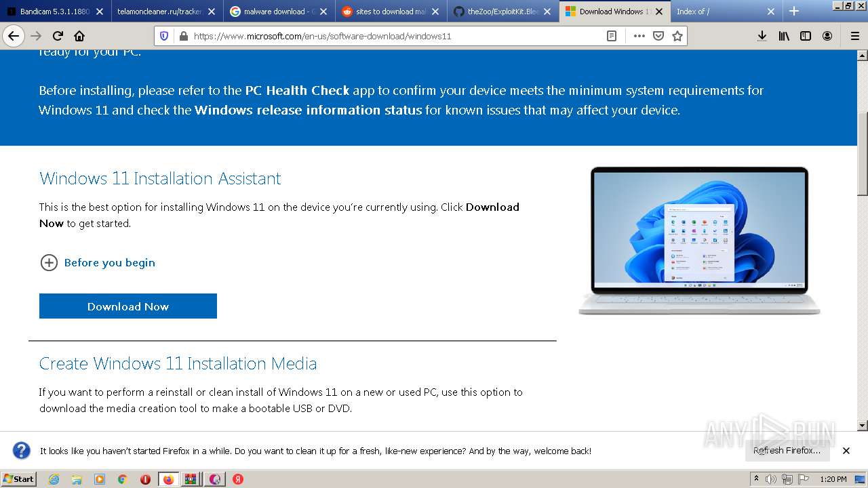Bookmark this page with star

677,36
